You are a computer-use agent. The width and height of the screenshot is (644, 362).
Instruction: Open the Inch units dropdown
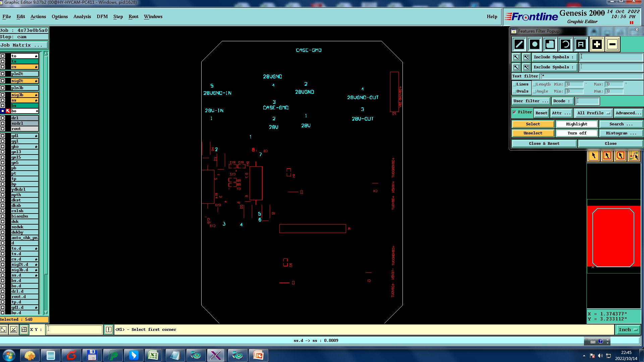coord(628,329)
